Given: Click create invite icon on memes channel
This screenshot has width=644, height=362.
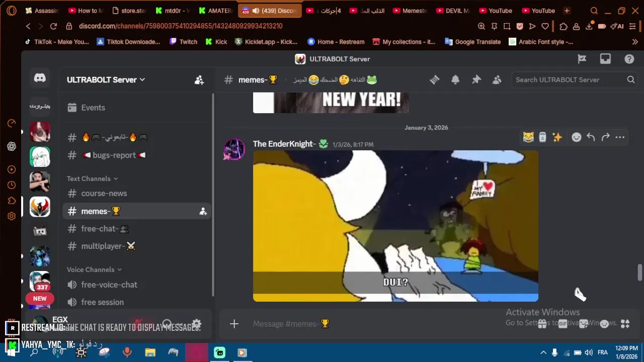Looking at the screenshot, I should tap(203, 212).
